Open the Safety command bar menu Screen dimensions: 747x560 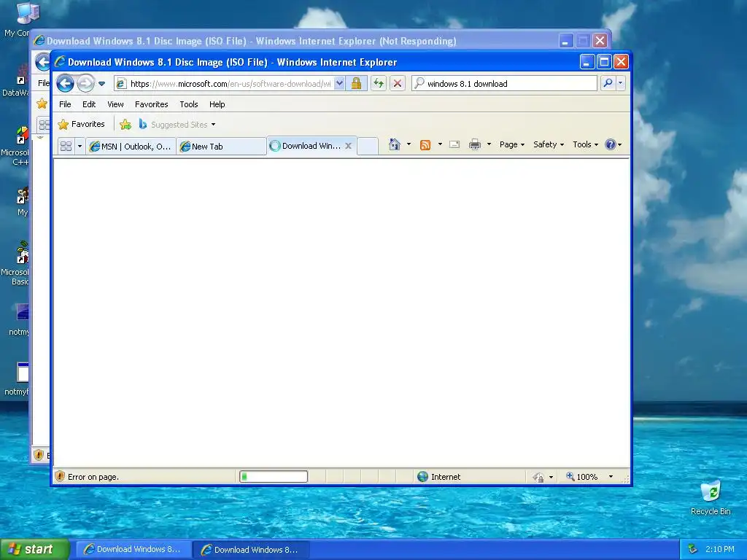coord(549,144)
